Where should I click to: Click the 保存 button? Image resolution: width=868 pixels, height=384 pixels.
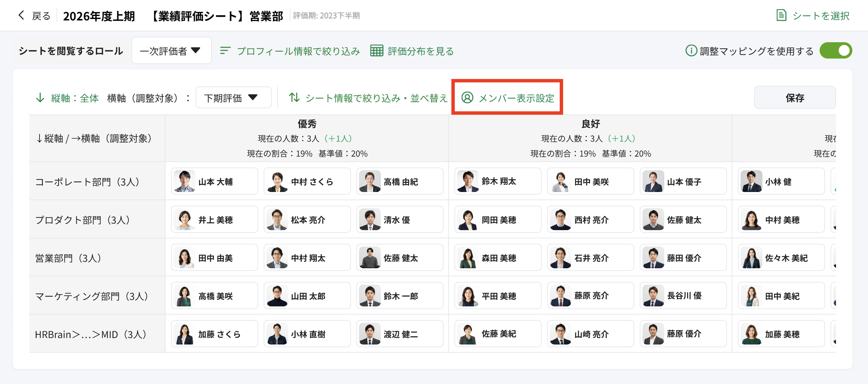click(x=794, y=98)
